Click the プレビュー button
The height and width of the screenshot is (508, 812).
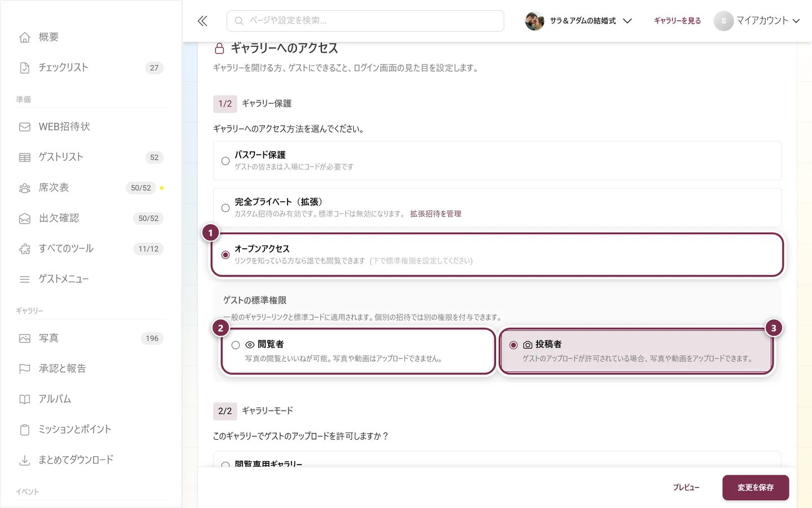coord(686,488)
